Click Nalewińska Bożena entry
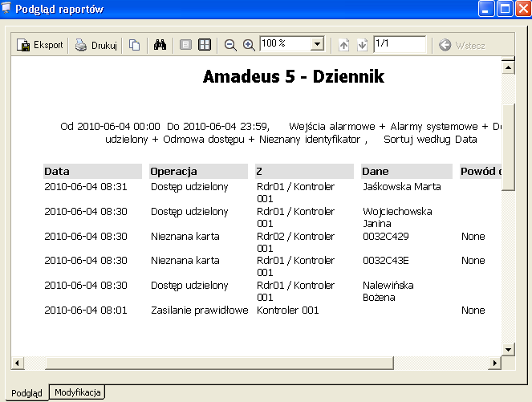The width and height of the screenshot is (532, 402). tap(388, 291)
